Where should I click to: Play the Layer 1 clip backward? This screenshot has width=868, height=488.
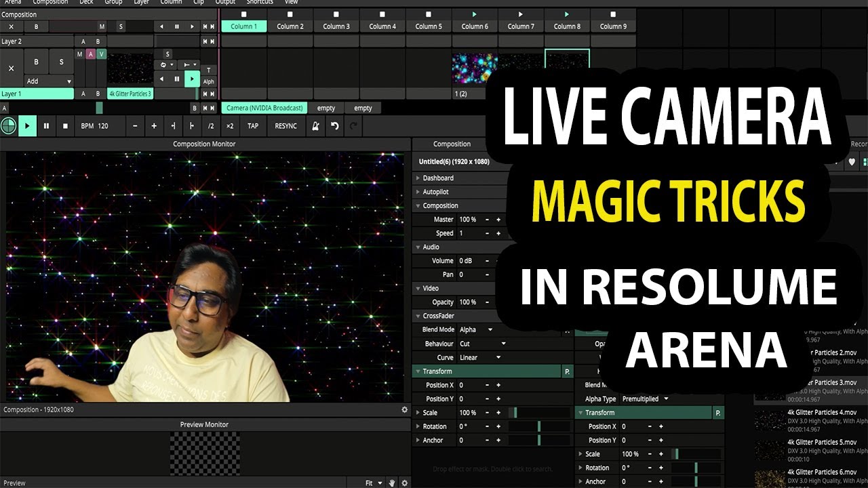tap(162, 79)
